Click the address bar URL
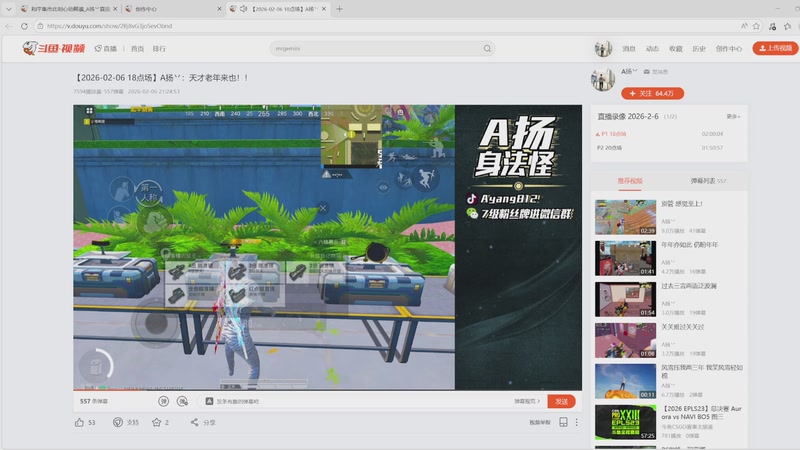 pos(109,26)
